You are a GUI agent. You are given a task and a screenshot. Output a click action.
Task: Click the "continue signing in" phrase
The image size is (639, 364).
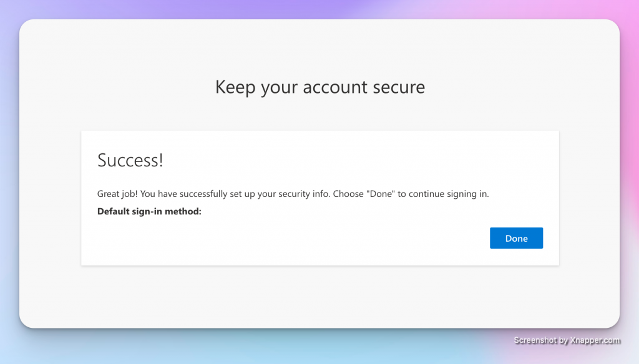[448, 194]
